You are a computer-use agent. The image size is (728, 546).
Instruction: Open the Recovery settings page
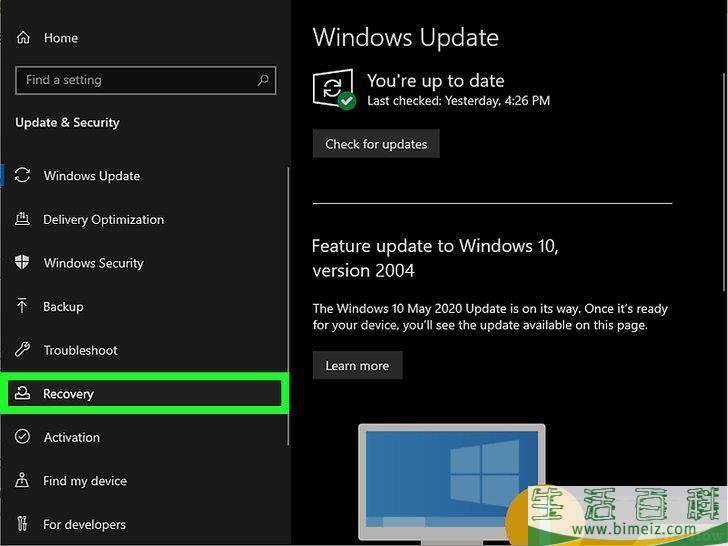68,394
